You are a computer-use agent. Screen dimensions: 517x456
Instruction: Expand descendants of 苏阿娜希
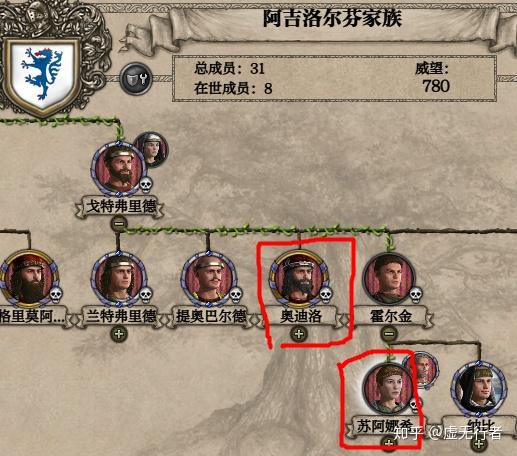pyautogui.click(x=389, y=444)
